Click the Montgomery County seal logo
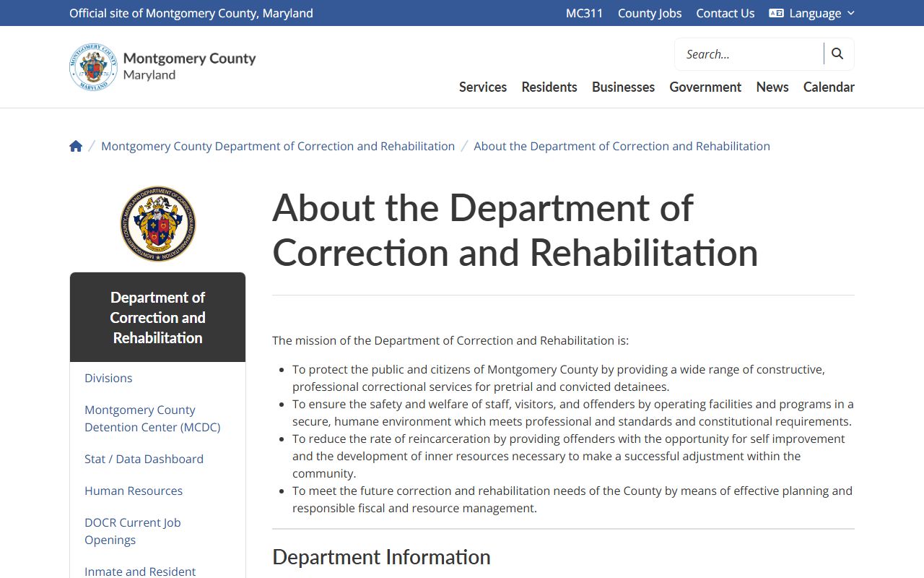This screenshot has height=578, width=924. (x=93, y=67)
